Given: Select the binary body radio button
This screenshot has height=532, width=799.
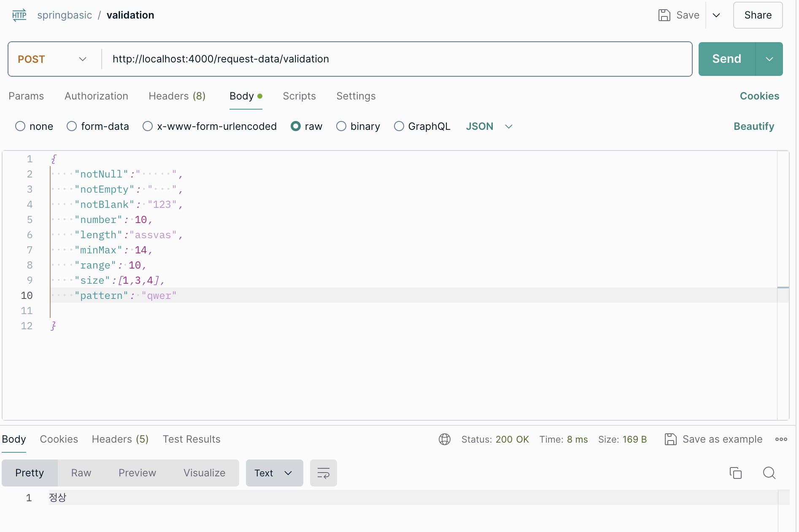Looking at the screenshot, I should point(341,126).
